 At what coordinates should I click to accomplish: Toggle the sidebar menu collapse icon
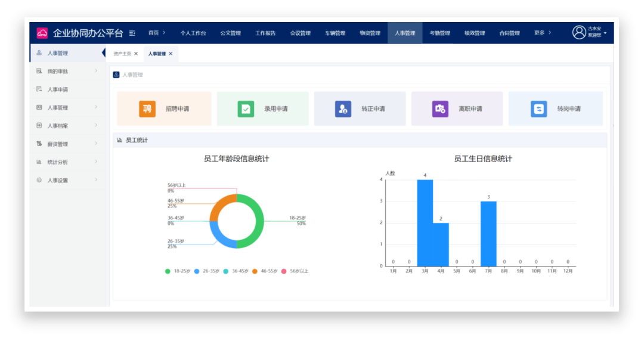[132, 33]
